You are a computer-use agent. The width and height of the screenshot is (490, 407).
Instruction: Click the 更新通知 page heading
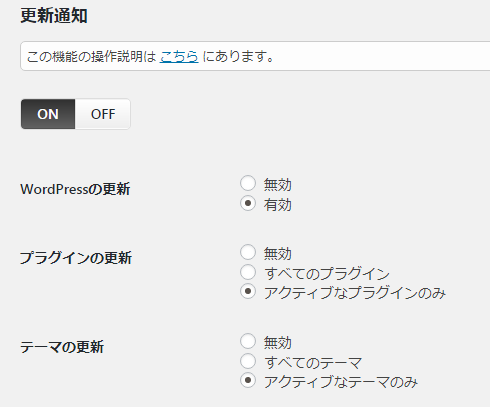click(x=54, y=16)
